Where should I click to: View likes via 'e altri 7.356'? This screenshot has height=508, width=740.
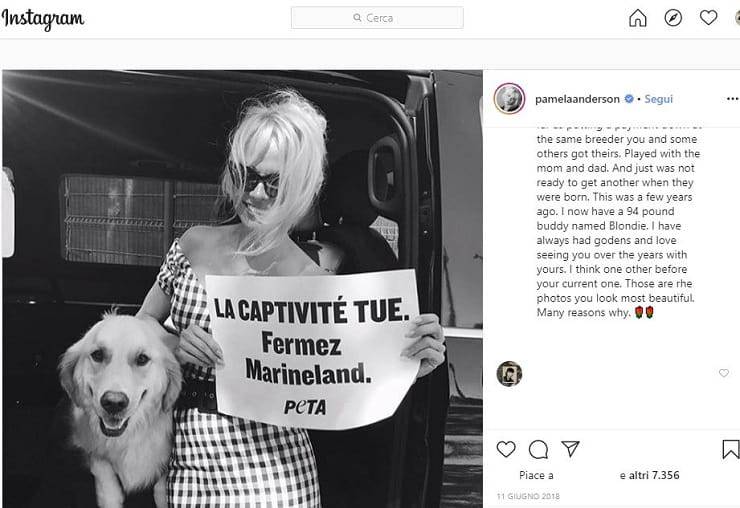[649, 475]
